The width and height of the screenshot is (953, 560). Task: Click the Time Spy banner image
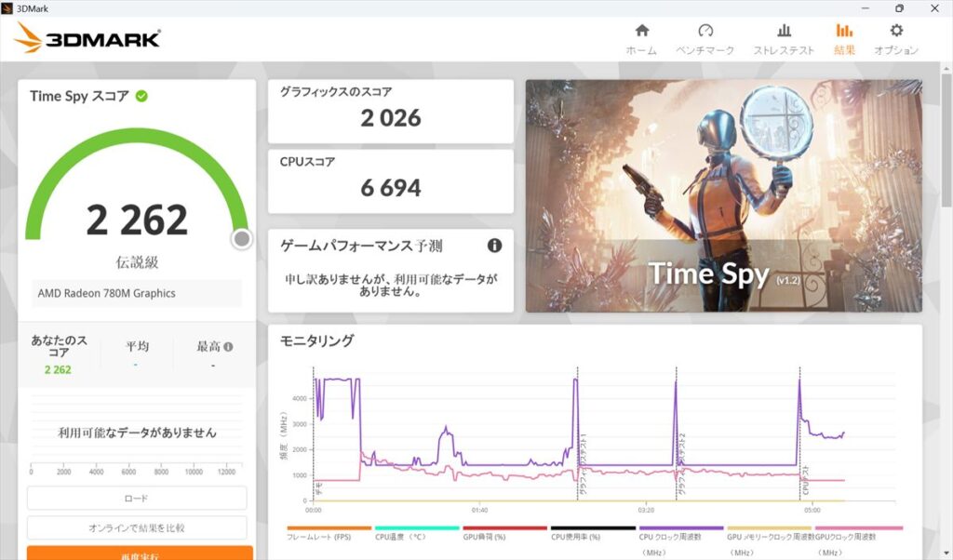[x=723, y=195]
